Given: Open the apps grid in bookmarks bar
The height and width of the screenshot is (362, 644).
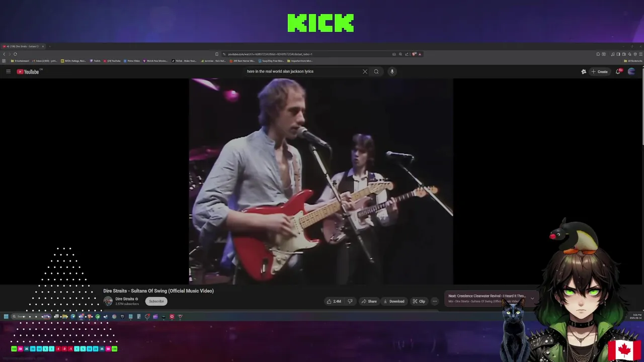Looking at the screenshot, I should click(4, 61).
